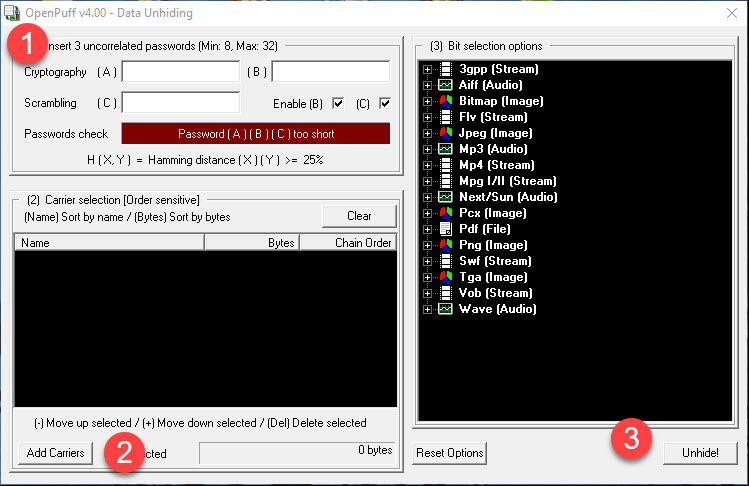Expand the 3gpp (Stream) tree node

[428, 70]
